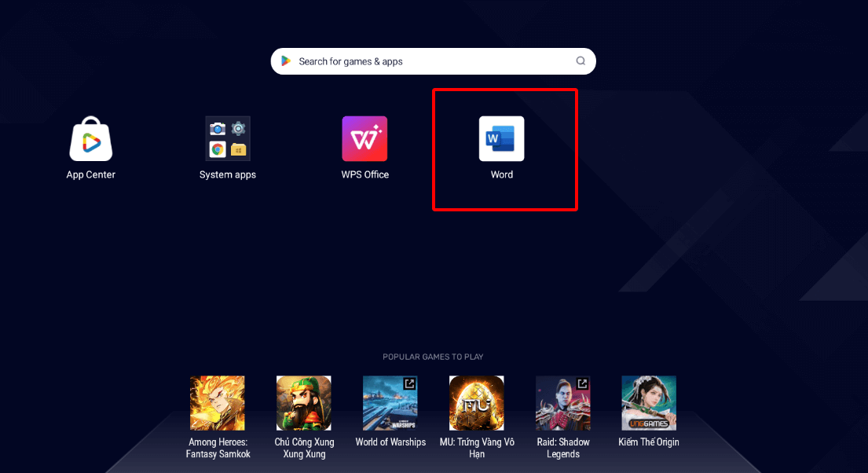The height and width of the screenshot is (473, 868).
Task: Click the Among Heroes: Fantasy Samkok title text
Action: (218, 448)
